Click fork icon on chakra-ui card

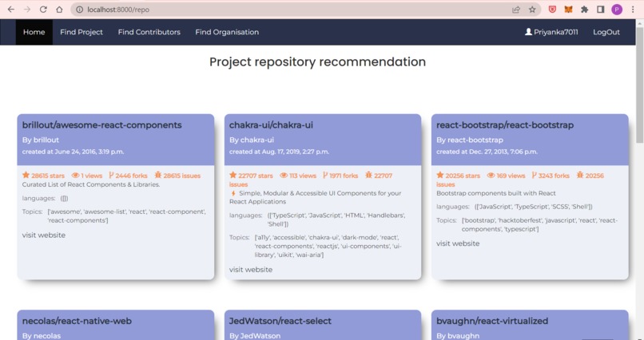tap(325, 175)
